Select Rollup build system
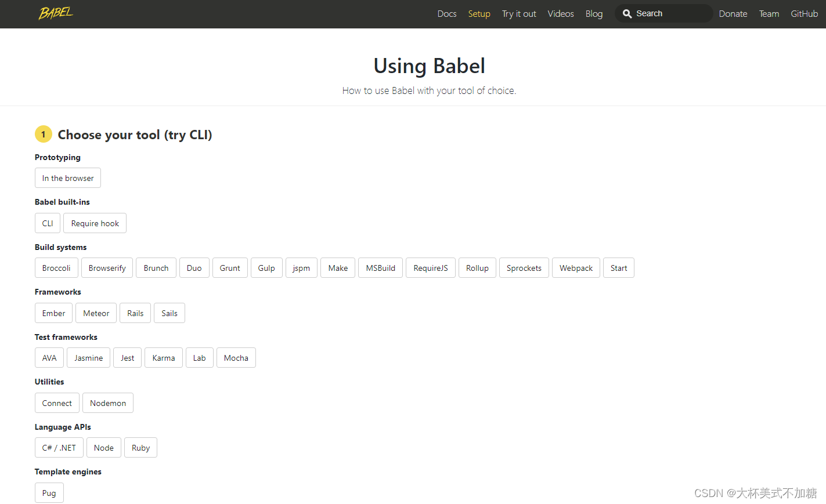The image size is (826, 504). 477,268
